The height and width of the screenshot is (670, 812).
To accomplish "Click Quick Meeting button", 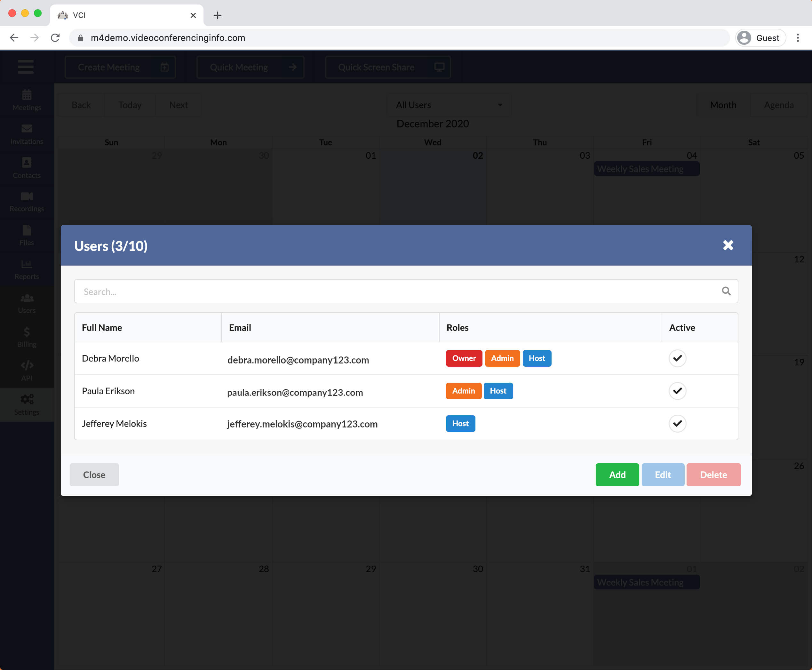I will pyautogui.click(x=250, y=67).
